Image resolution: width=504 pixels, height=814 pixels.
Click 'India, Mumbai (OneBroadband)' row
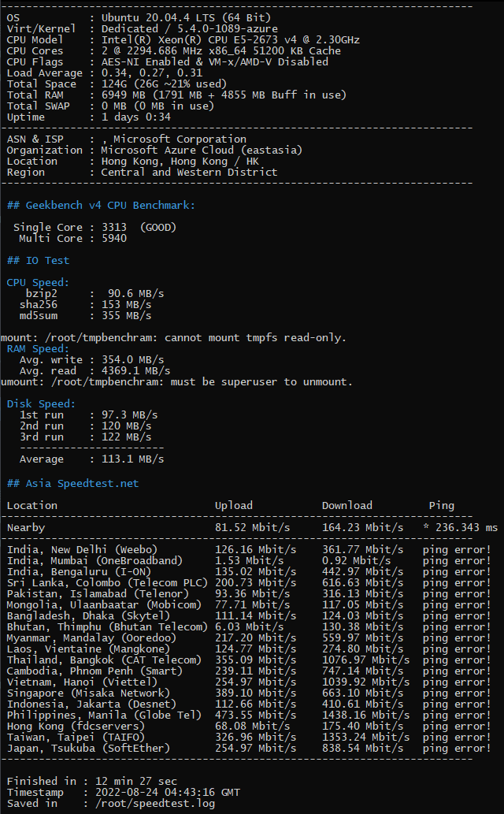point(249,561)
